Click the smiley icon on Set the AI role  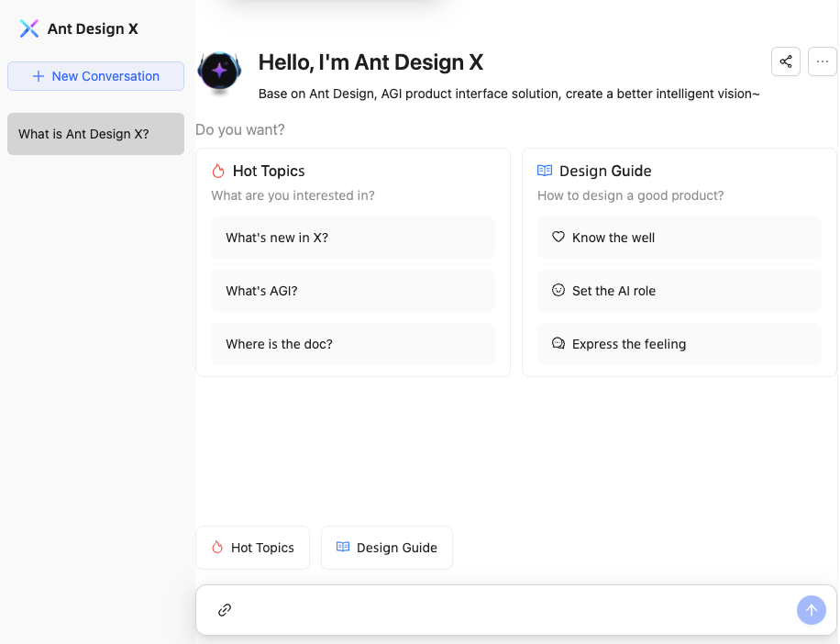click(x=558, y=290)
